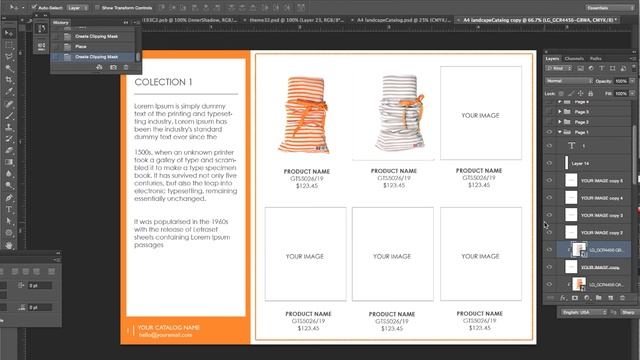The width and height of the screenshot is (640, 360).
Task: Open the Normal blend mode dropdown
Action: 569,81
